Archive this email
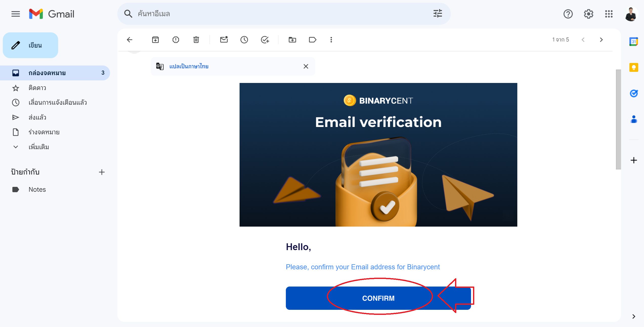 (x=155, y=40)
